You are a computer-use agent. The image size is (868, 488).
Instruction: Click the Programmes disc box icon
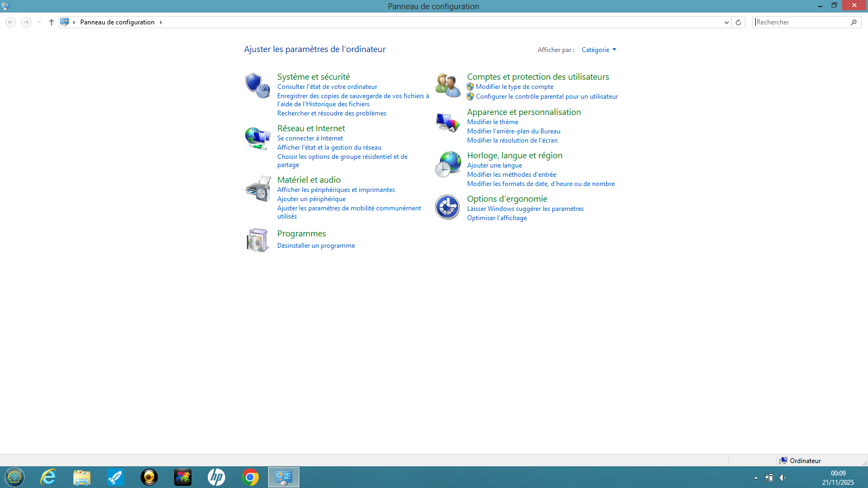click(257, 240)
